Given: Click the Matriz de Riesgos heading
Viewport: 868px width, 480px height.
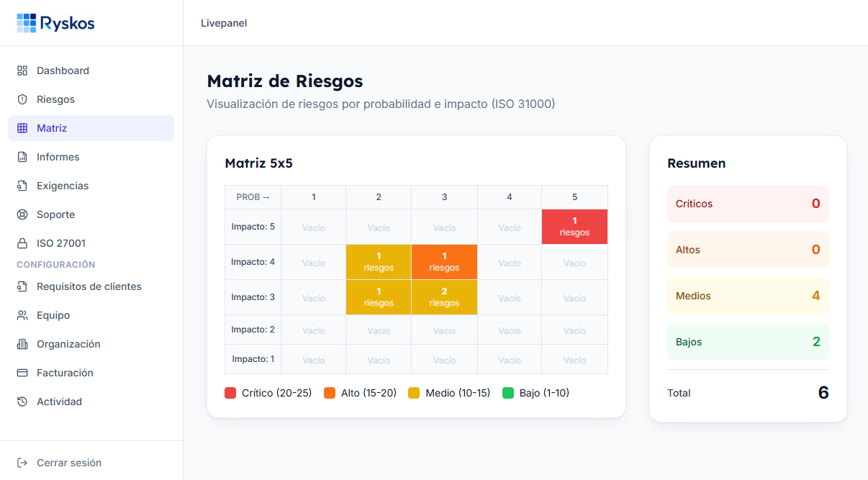Looking at the screenshot, I should point(285,81).
